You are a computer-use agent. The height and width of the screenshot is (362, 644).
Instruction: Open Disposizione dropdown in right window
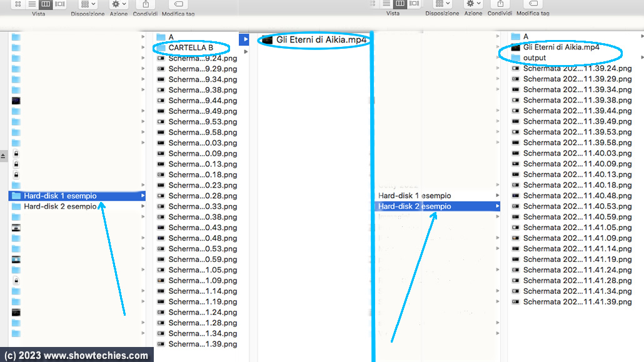click(442, 4)
